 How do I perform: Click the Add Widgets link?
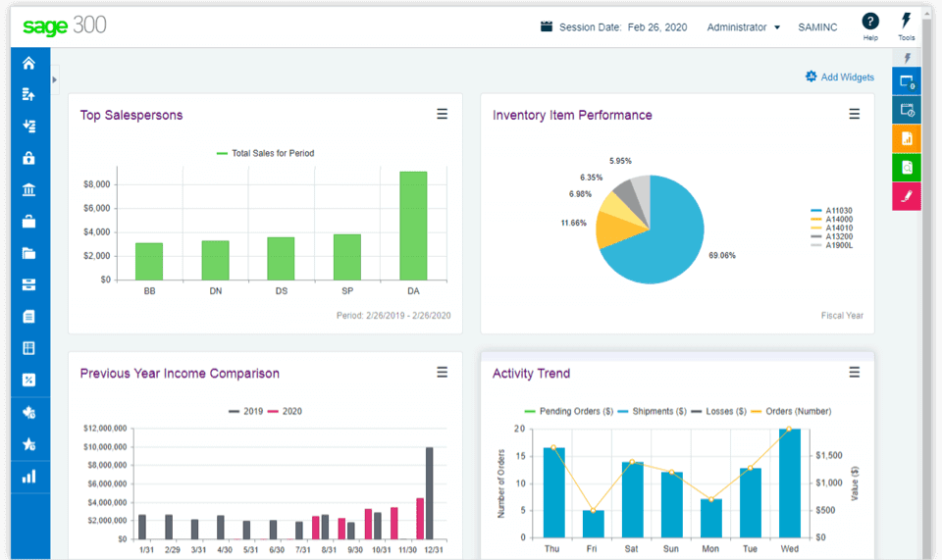point(840,77)
